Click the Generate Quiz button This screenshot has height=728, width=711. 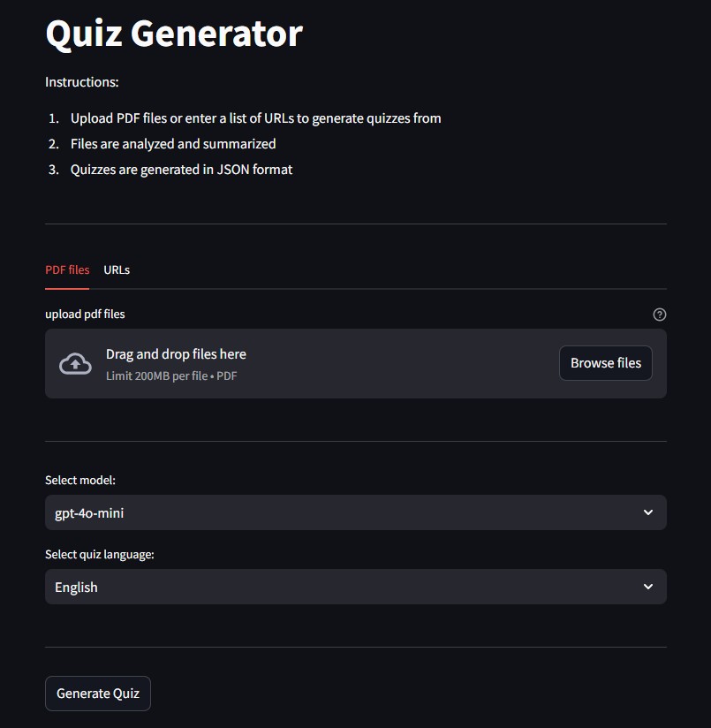(98, 694)
